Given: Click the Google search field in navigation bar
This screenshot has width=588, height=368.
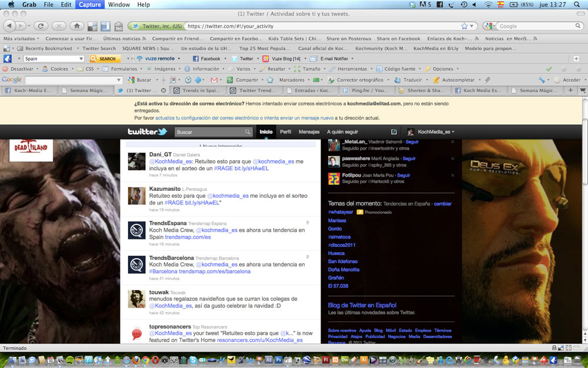Looking at the screenshot, I should [536, 26].
